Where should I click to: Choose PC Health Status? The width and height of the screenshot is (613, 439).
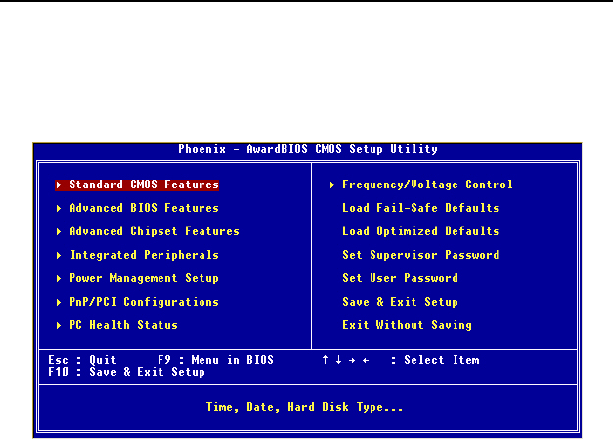pyautogui.click(x=123, y=325)
